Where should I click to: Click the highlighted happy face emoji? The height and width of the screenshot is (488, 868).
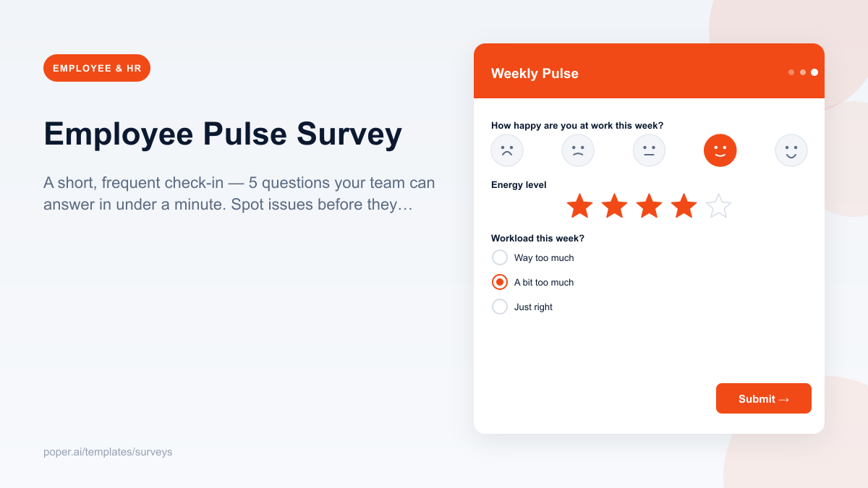pyautogui.click(x=720, y=150)
